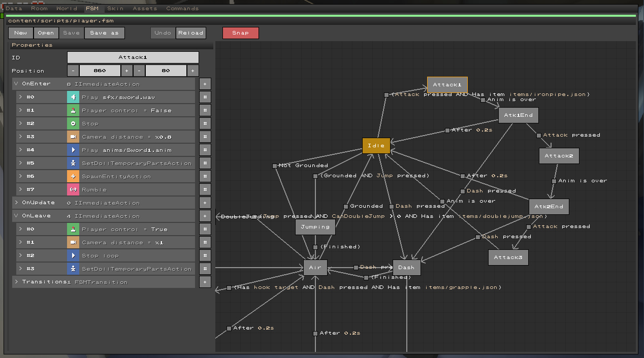Click the Reload button
Viewport: 644px width, 358px height.
coord(190,33)
